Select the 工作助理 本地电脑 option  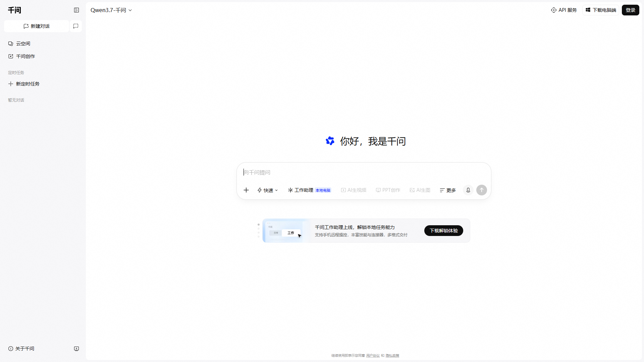[309, 190]
